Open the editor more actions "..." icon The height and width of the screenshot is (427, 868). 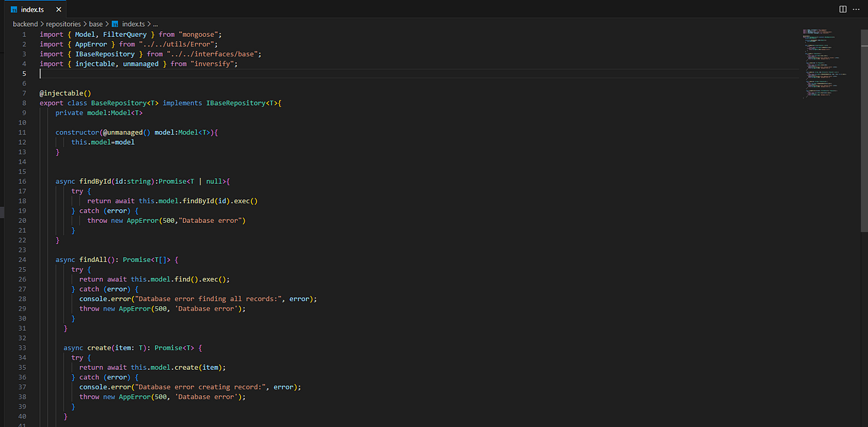click(x=856, y=9)
